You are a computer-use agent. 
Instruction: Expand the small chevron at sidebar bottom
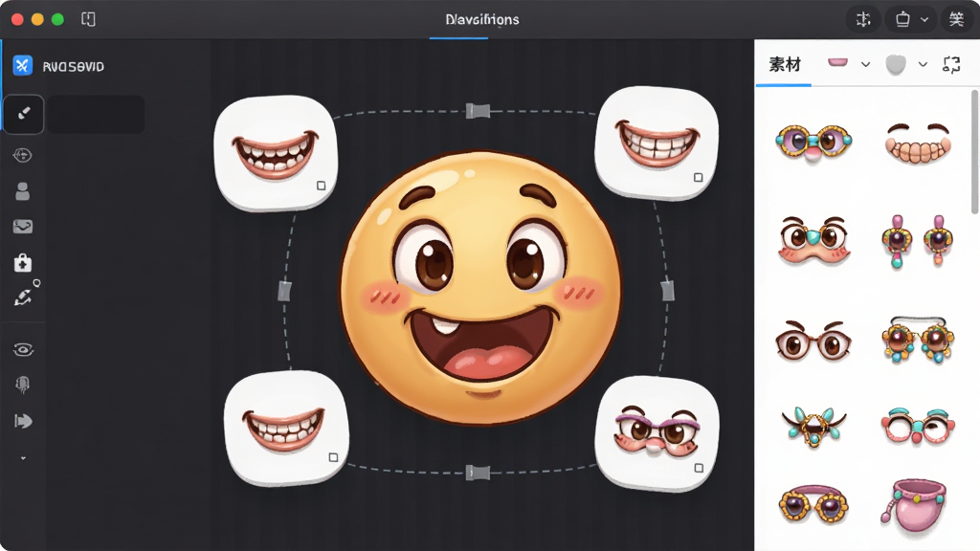click(23, 458)
